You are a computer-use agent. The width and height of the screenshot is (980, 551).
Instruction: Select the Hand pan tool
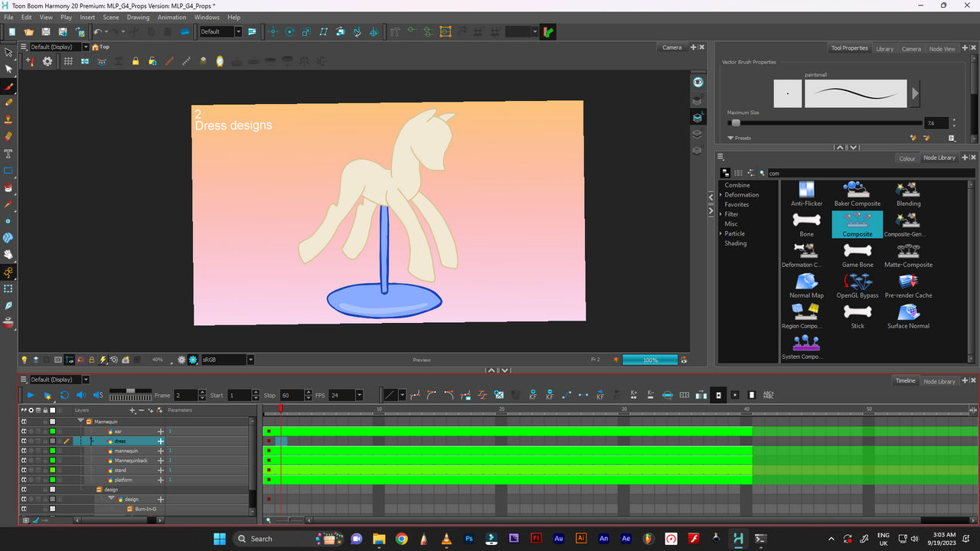click(x=8, y=255)
